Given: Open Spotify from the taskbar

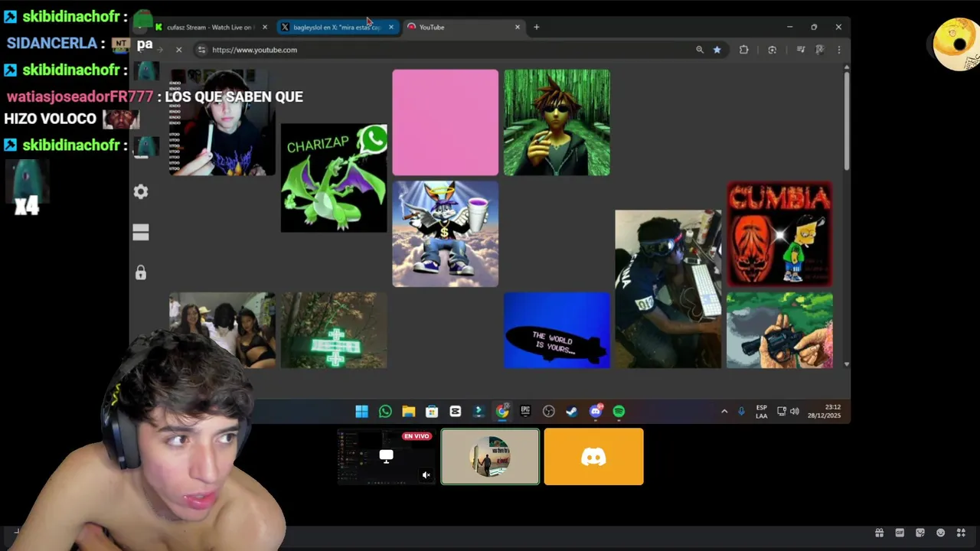Looking at the screenshot, I should click(619, 412).
